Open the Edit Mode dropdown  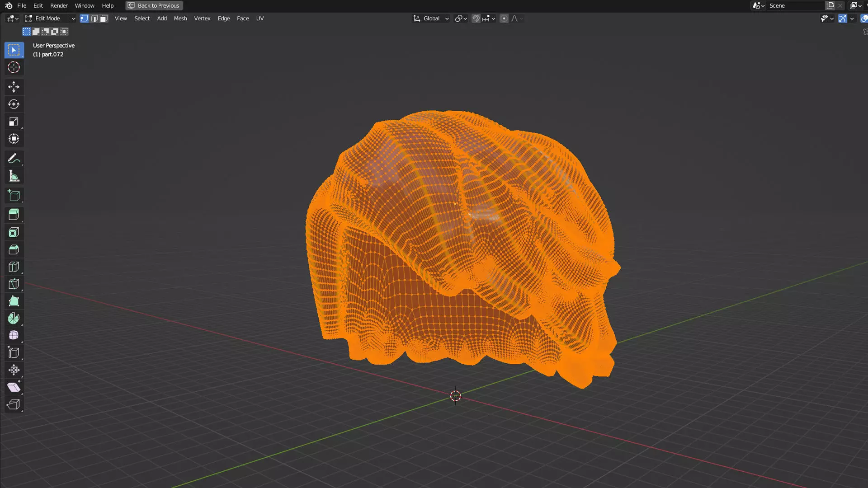coord(50,19)
